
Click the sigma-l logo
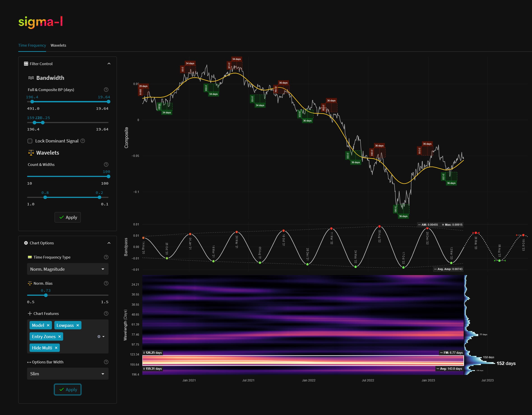(x=41, y=22)
